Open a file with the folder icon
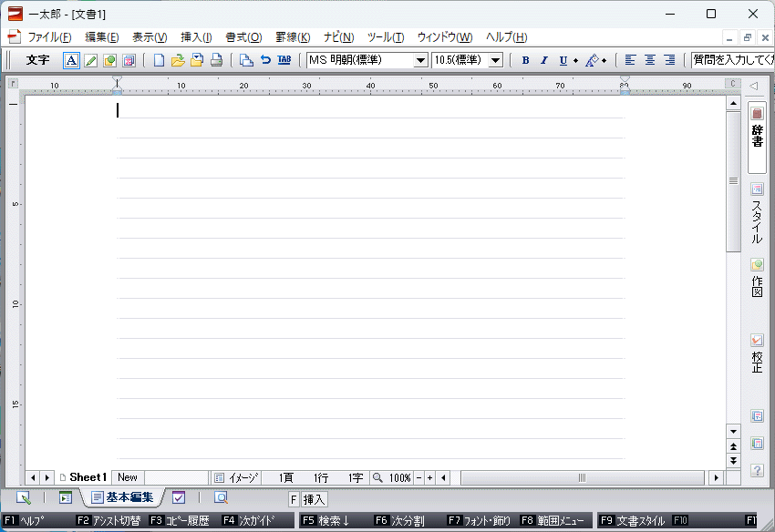 [178, 60]
